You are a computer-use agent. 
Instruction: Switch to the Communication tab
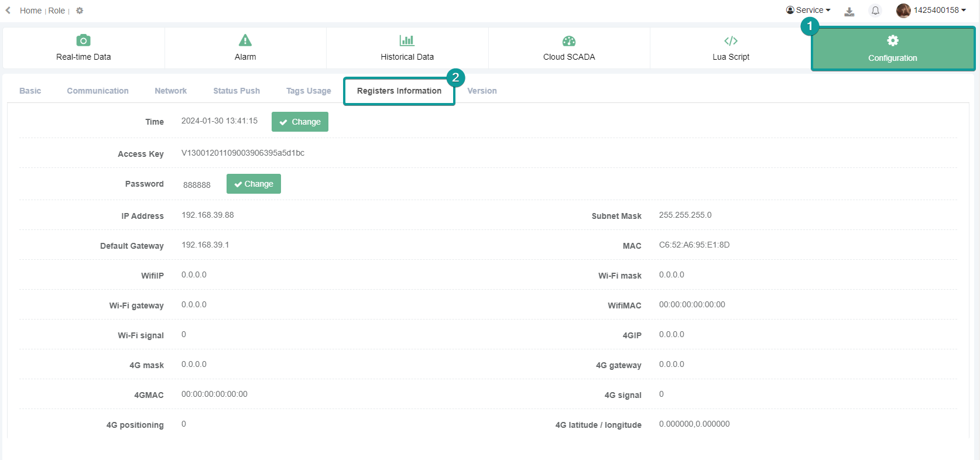point(98,91)
